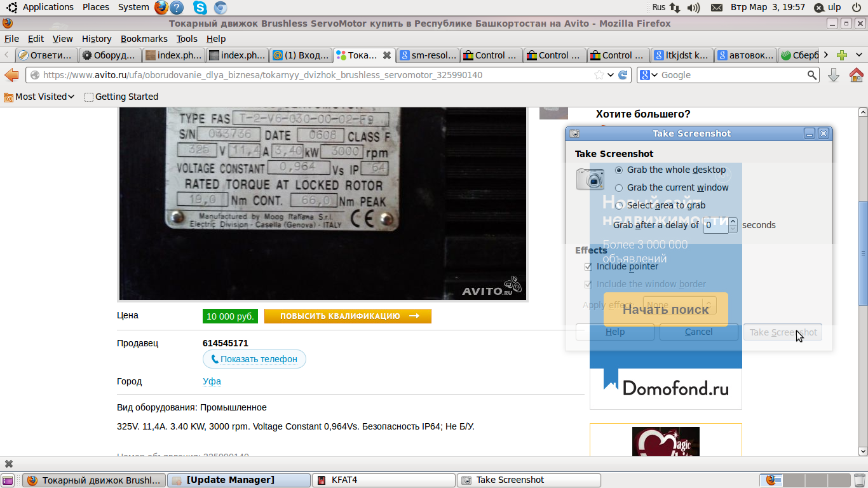Open the Applications menu in the panel
Screen dimensions: 868x488
coord(48,8)
